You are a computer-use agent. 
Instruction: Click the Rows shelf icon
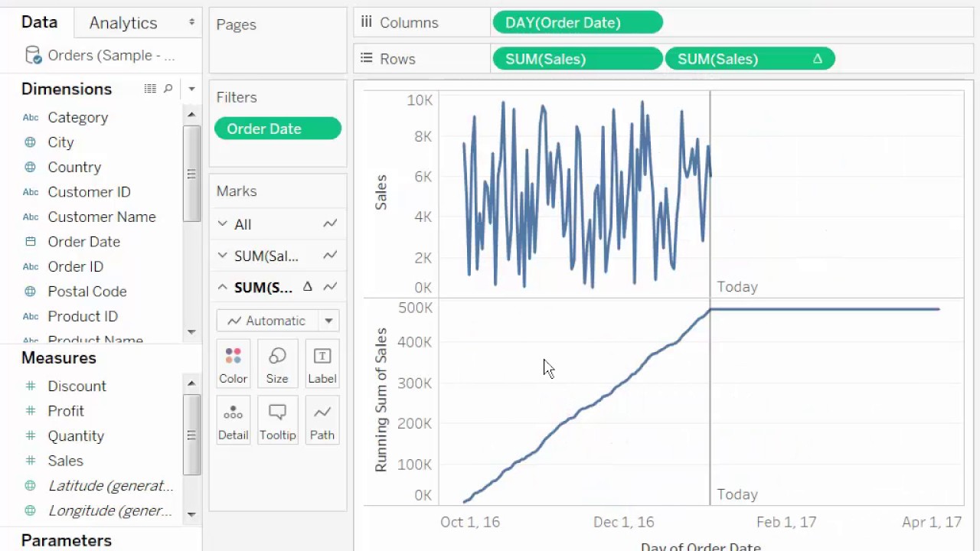367,58
